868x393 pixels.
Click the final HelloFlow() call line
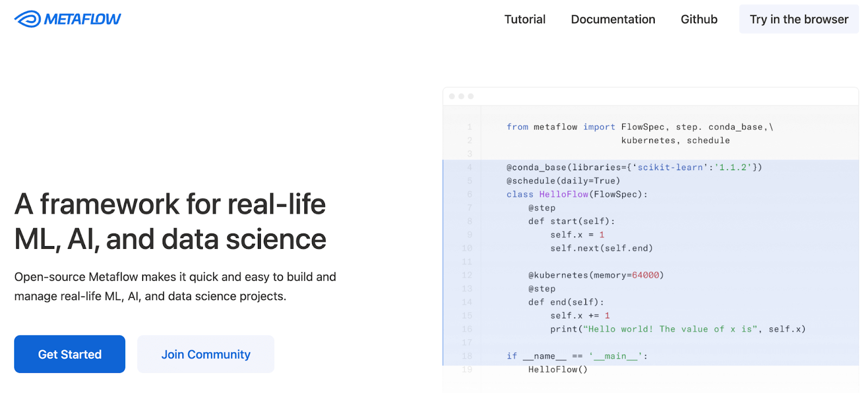[x=557, y=370]
